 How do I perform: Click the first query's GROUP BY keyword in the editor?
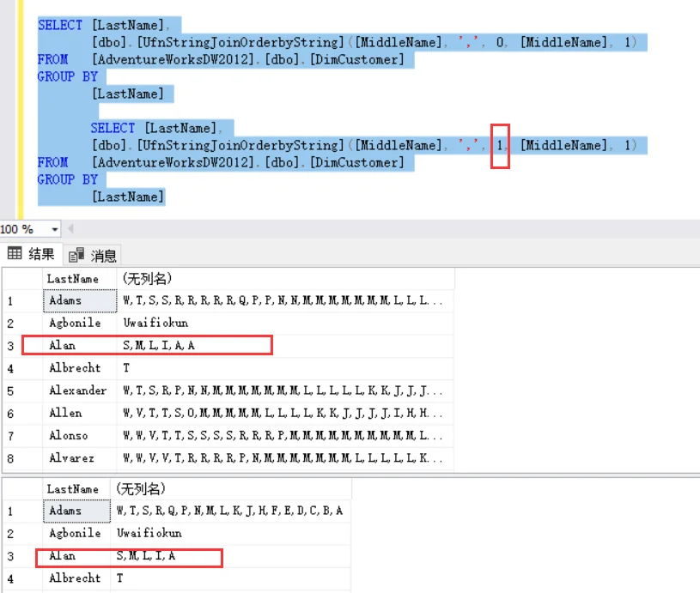coord(67,76)
